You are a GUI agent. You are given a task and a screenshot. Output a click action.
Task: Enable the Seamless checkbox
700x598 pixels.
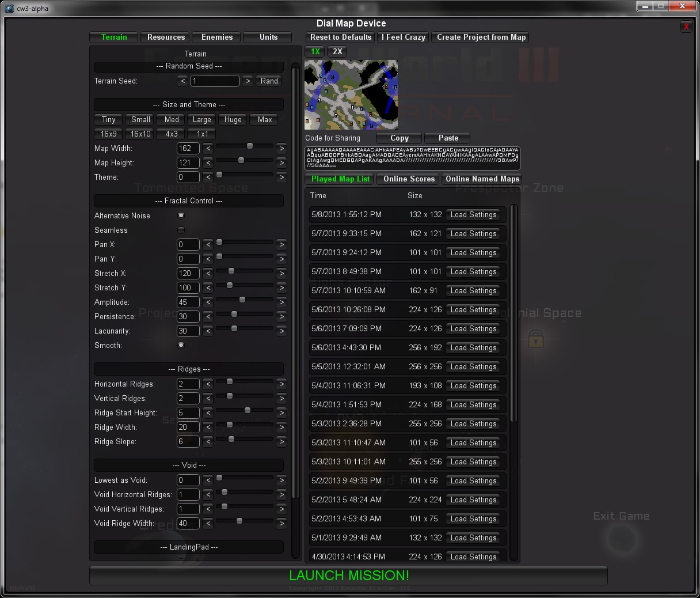coord(181,230)
